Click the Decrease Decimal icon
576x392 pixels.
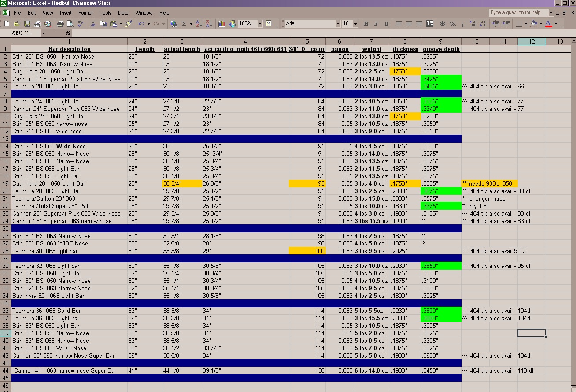point(483,24)
